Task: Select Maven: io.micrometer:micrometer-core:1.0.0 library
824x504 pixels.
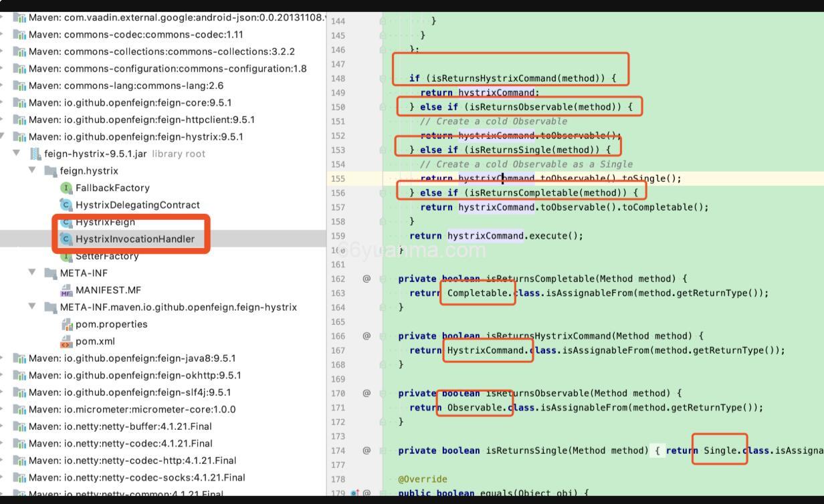Action: tap(132, 409)
